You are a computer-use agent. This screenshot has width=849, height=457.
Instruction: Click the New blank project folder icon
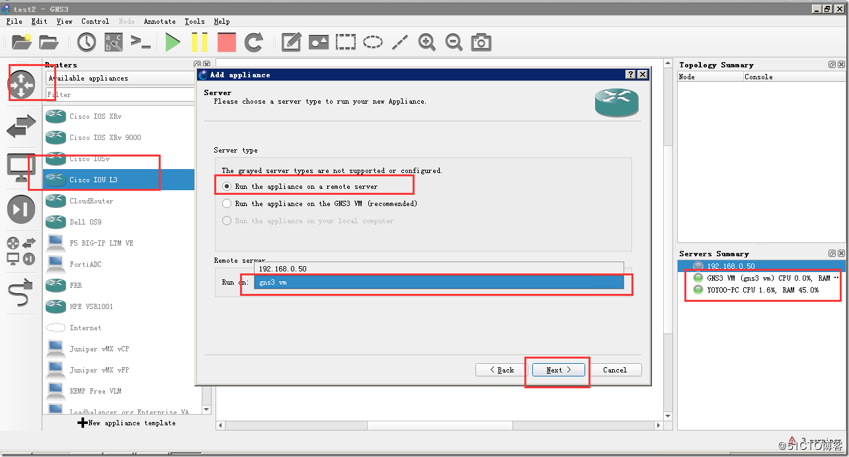[22, 42]
